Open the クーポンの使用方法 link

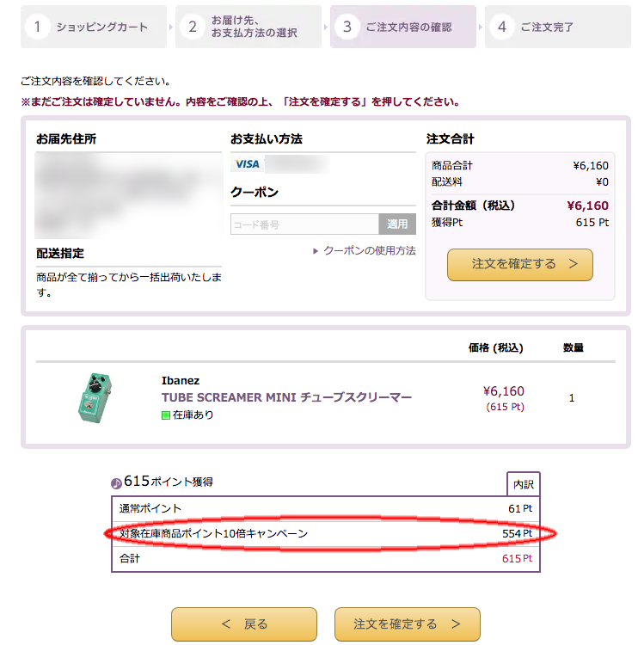tap(370, 250)
